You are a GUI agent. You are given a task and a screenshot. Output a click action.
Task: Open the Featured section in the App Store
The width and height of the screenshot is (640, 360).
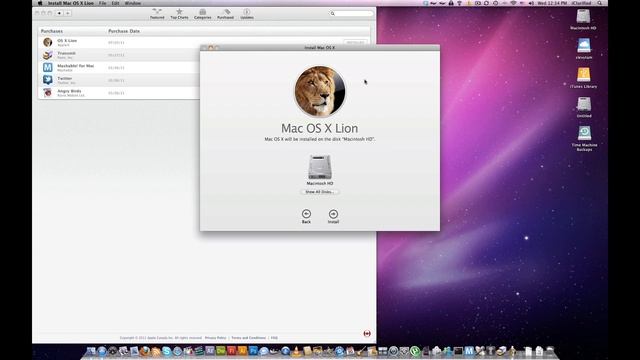click(x=157, y=14)
